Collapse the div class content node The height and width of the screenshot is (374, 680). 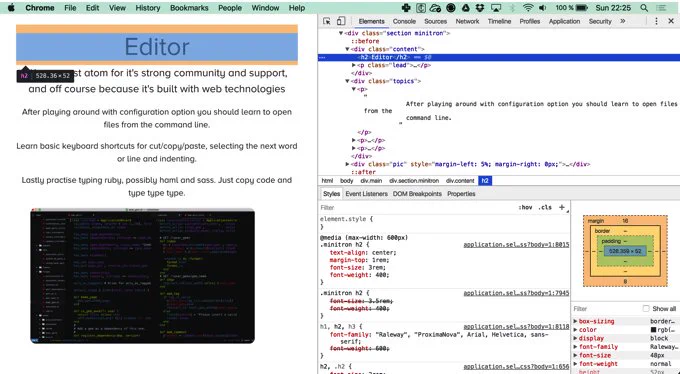347,49
